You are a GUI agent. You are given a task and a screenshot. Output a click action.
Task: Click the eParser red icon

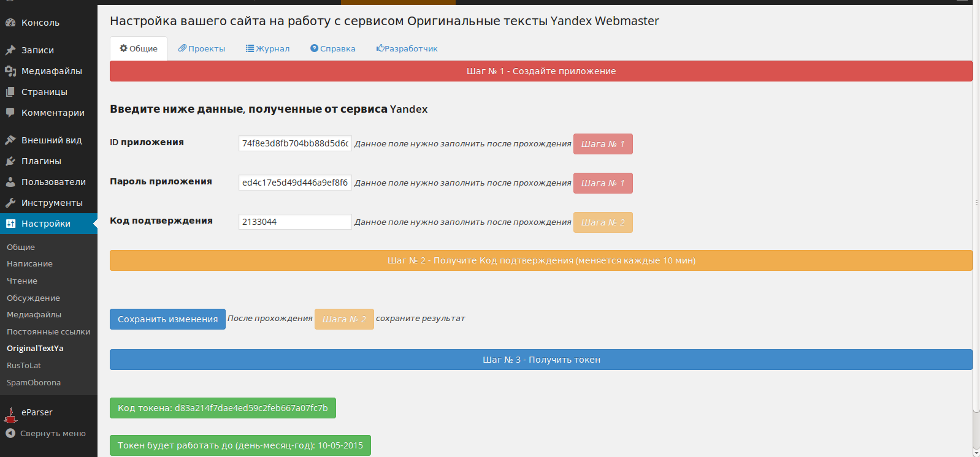coord(10,415)
